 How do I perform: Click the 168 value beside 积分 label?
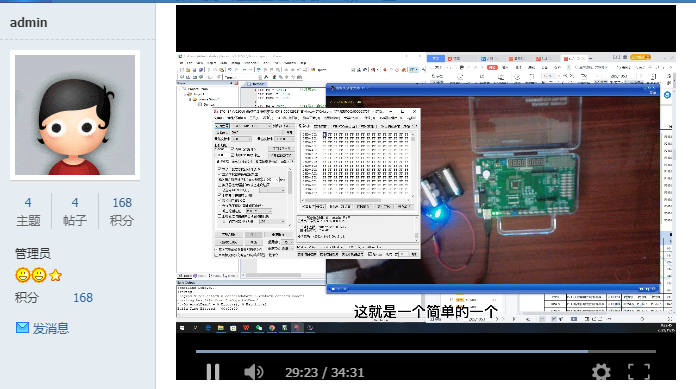click(x=83, y=298)
